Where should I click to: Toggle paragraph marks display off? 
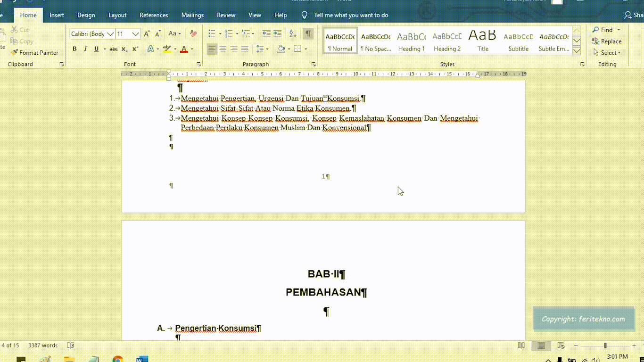click(308, 34)
